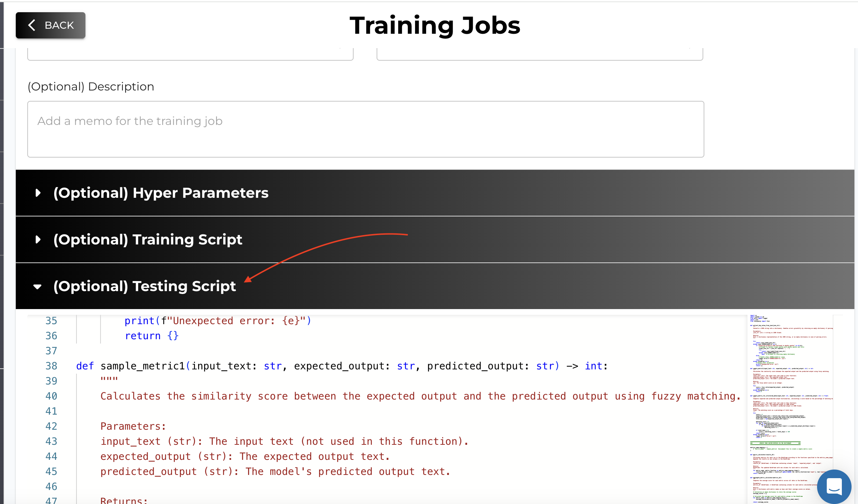The width and height of the screenshot is (858, 504).
Task: Click the BACK button
Action: click(51, 25)
